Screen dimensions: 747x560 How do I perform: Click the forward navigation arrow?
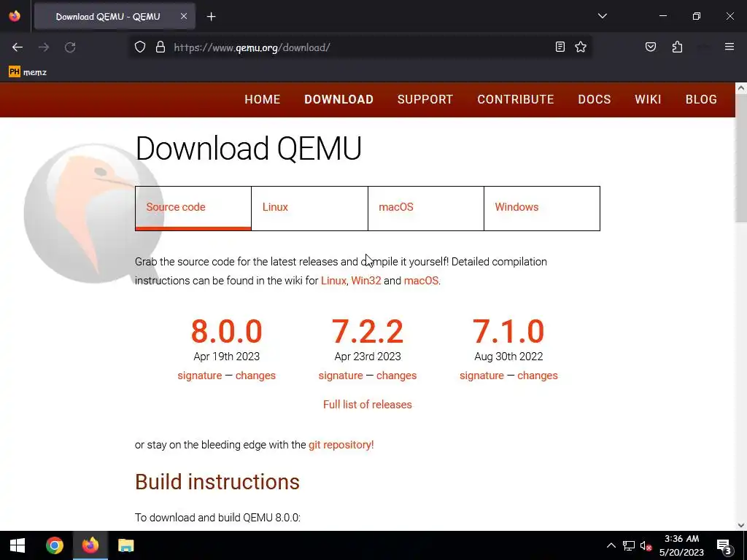(x=44, y=47)
